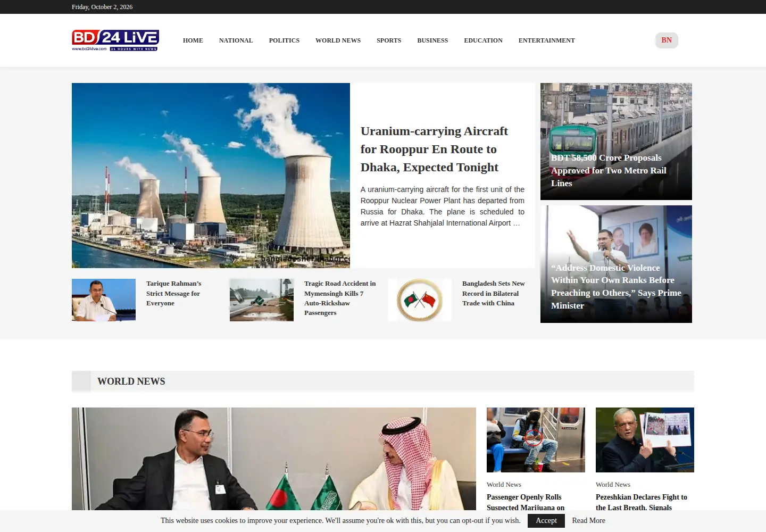Open the Home menu item
The height and width of the screenshot is (532, 766).
coord(193,40)
